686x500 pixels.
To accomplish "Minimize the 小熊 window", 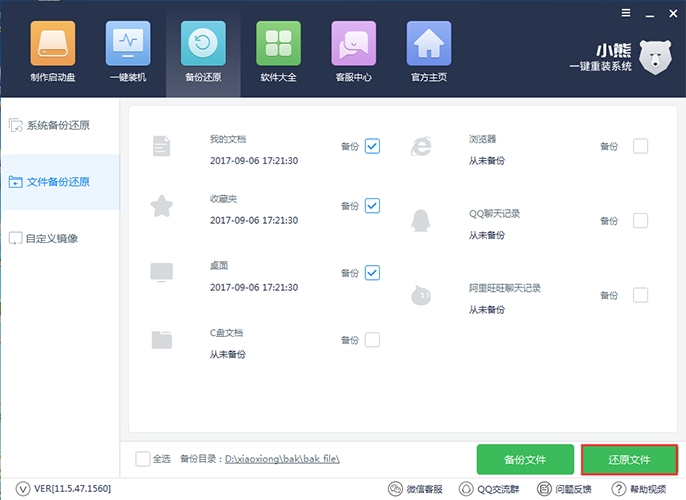I will [650, 14].
